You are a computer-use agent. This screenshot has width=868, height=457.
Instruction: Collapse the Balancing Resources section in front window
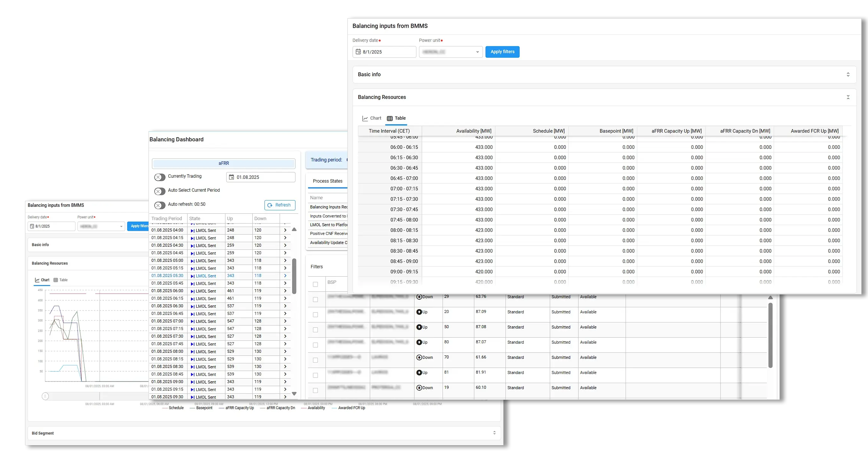[x=848, y=97]
